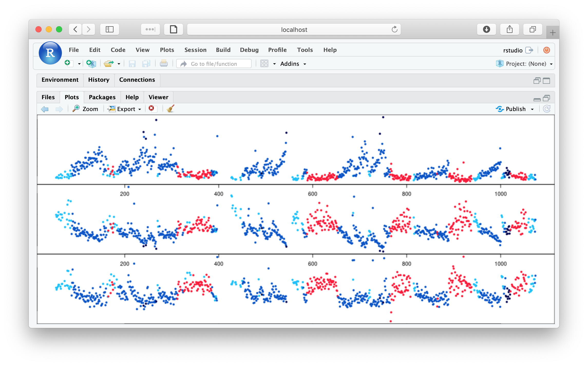Switch to the Packages tab
588x366 pixels.
[102, 97]
